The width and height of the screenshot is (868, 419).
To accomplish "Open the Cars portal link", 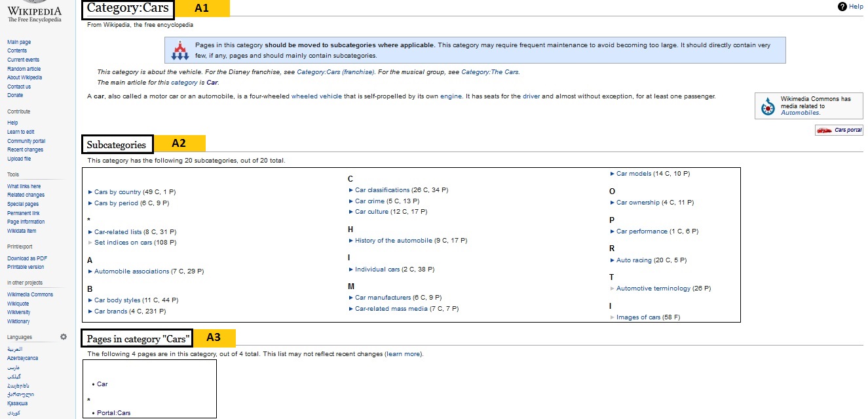I will tap(848, 130).
